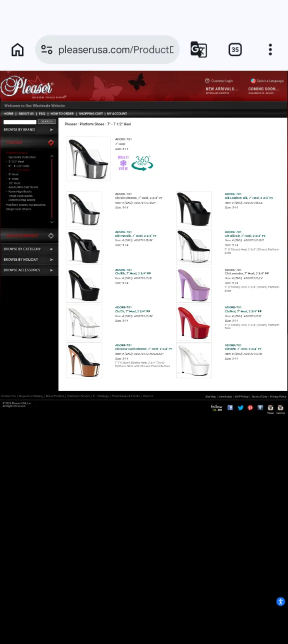Open main ADORE-701 product image
Viewport: 288px width, 644px height.
click(x=88, y=158)
